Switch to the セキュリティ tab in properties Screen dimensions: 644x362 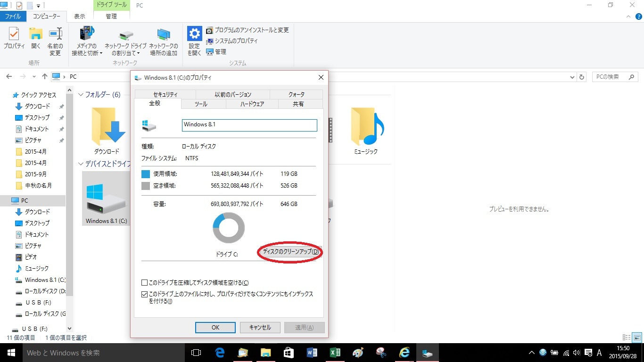pos(165,94)
